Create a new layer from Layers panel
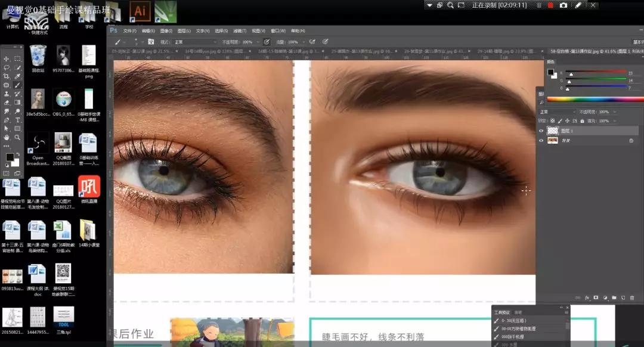 pyautogui.click(x=623, y=298)
